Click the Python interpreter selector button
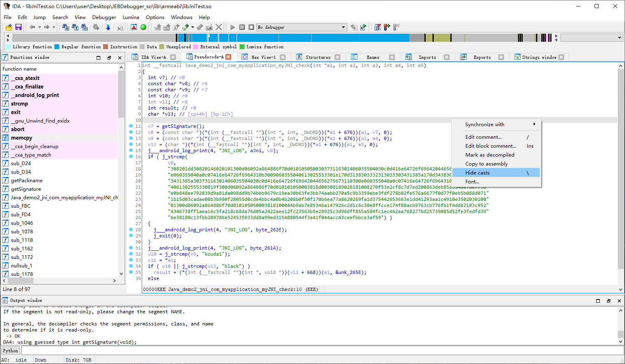Screen dimensions: 625x364 coord(11,351)
